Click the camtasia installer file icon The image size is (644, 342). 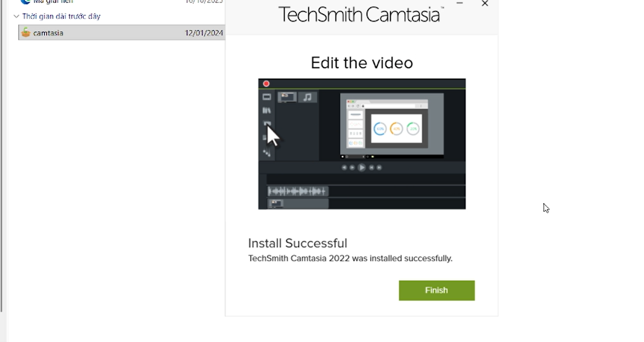click(26, 33)
